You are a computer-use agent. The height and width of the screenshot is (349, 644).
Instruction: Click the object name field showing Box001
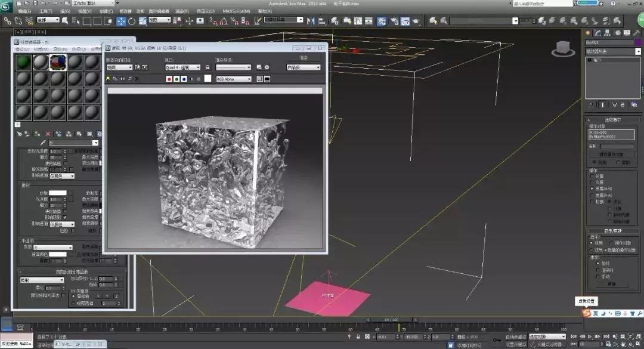pyautogui.click(x=609, y=42)
